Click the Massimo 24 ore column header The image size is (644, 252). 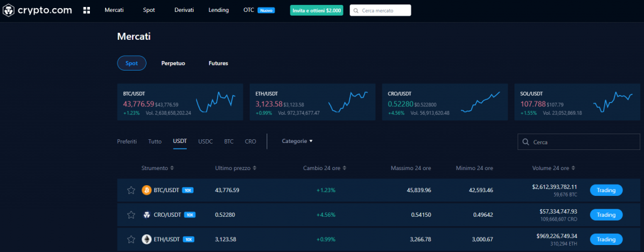(x=411, y=168)
